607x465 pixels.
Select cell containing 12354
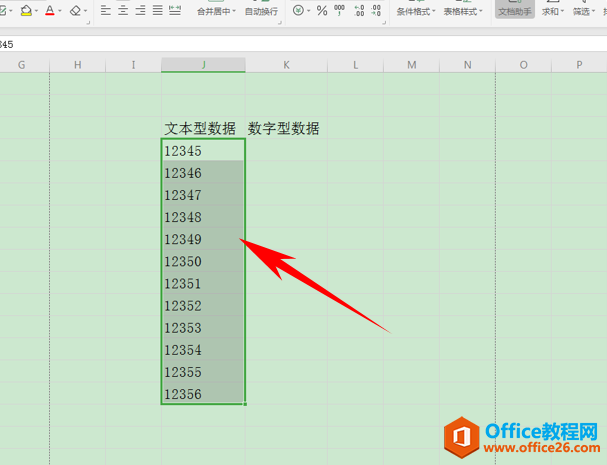tap(203, 349)
